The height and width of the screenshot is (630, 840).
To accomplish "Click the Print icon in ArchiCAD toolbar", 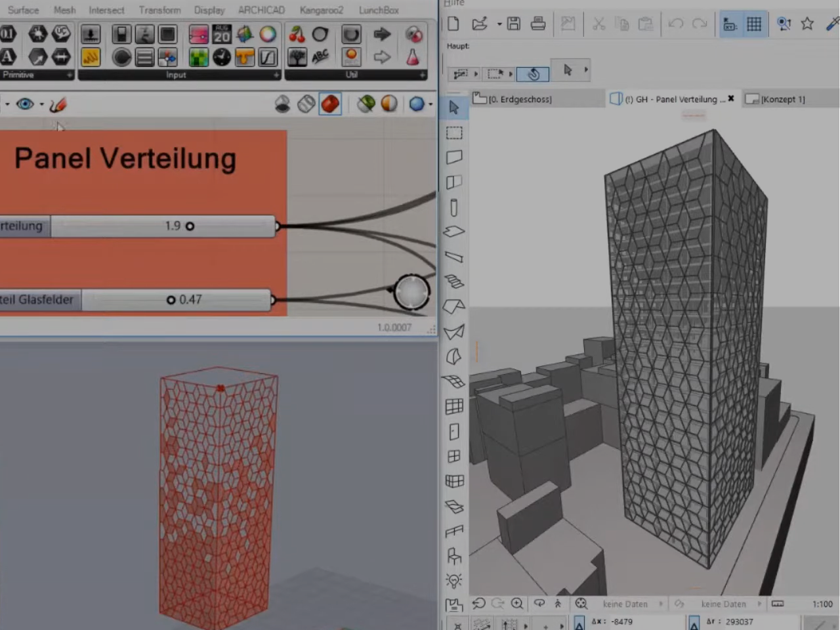I will coord(538,24).
